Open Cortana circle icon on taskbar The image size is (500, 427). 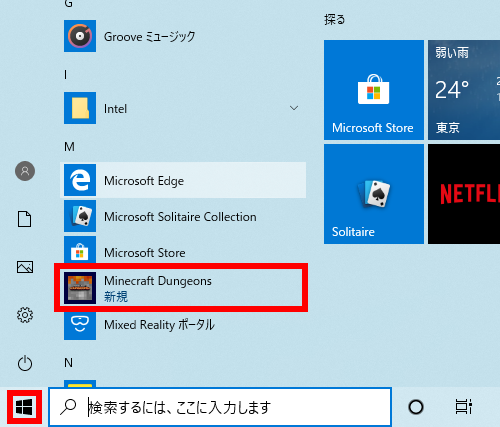(416, 407)
